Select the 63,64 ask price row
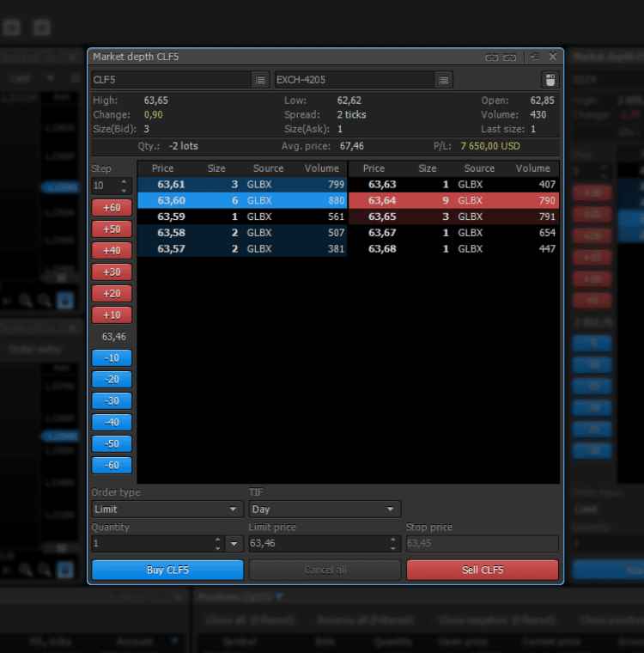 coord(453,201)
